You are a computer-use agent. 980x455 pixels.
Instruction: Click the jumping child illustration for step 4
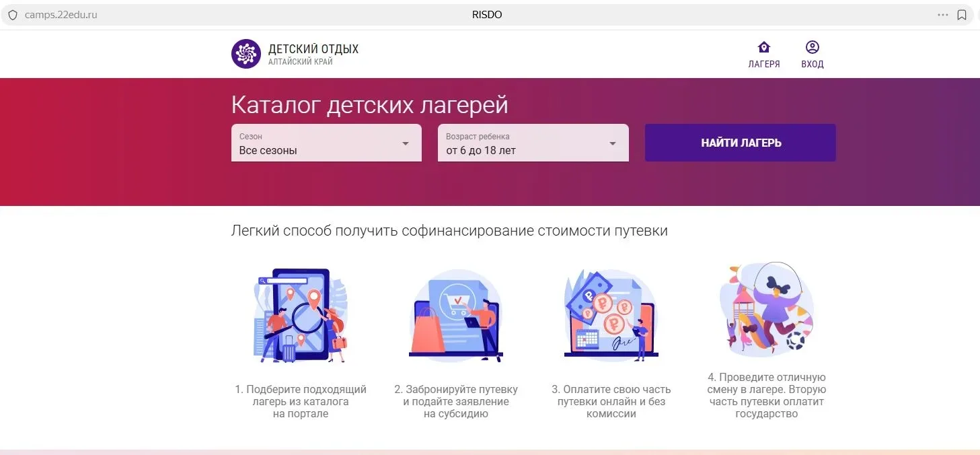pyautogui.click(x=767, y=310)
